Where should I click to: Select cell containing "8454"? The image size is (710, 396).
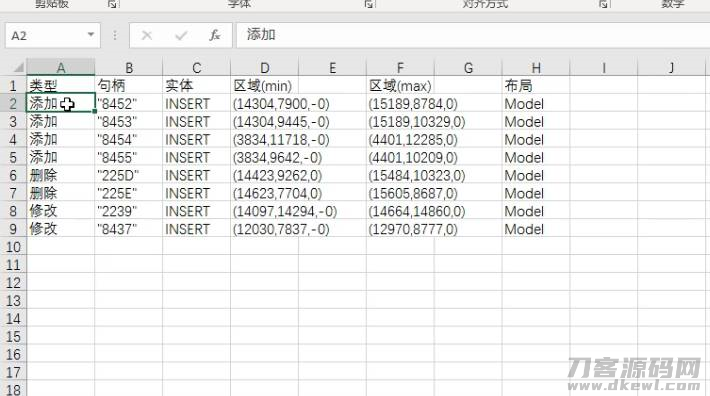point(129,140)
